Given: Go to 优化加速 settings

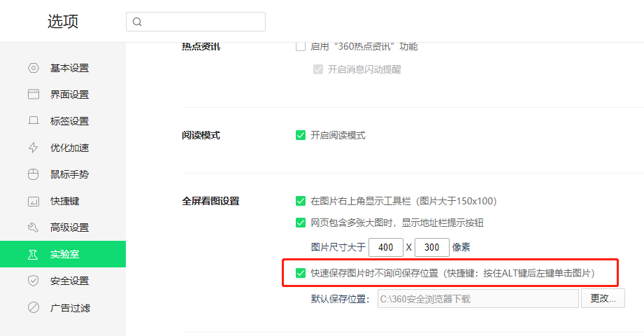Looking at the screenshot, I should (63, 148).
